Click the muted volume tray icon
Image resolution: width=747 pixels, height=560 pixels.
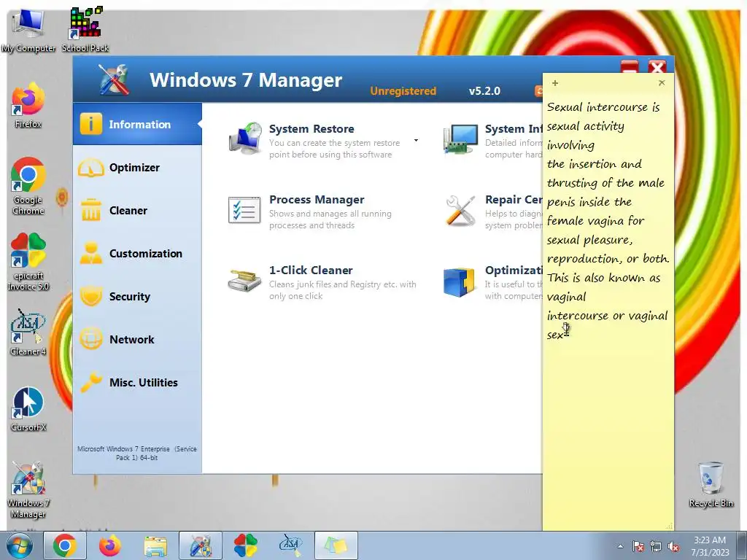[673, 546]
